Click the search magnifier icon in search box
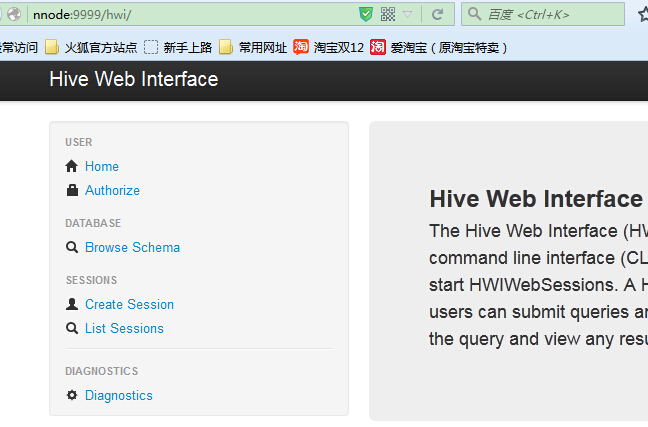 click(x=474, y=14)
